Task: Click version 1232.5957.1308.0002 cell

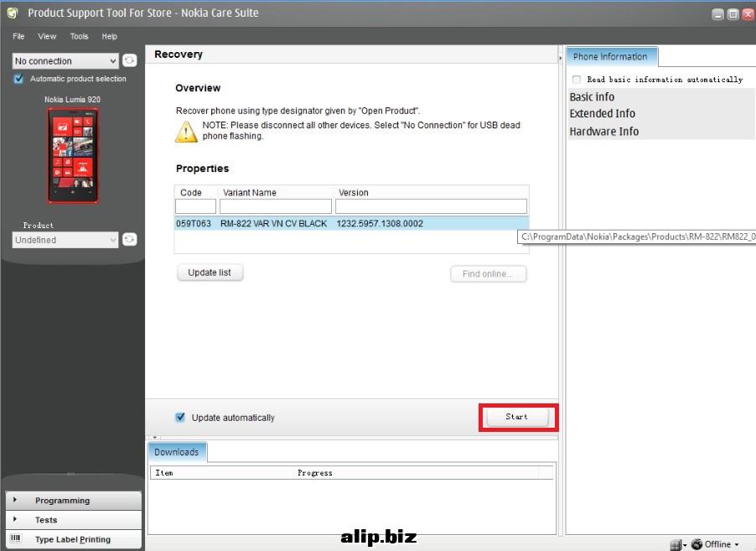Action: pos(380,223)
